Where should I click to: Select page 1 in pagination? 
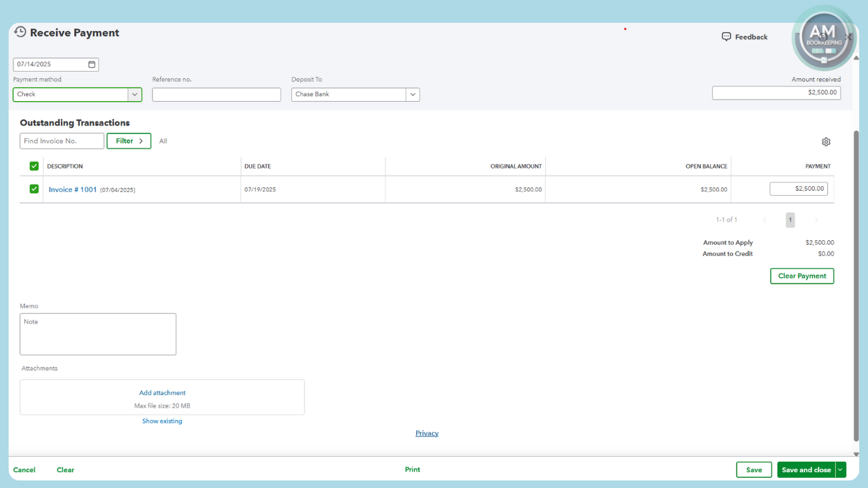click(x=790, y=220)
